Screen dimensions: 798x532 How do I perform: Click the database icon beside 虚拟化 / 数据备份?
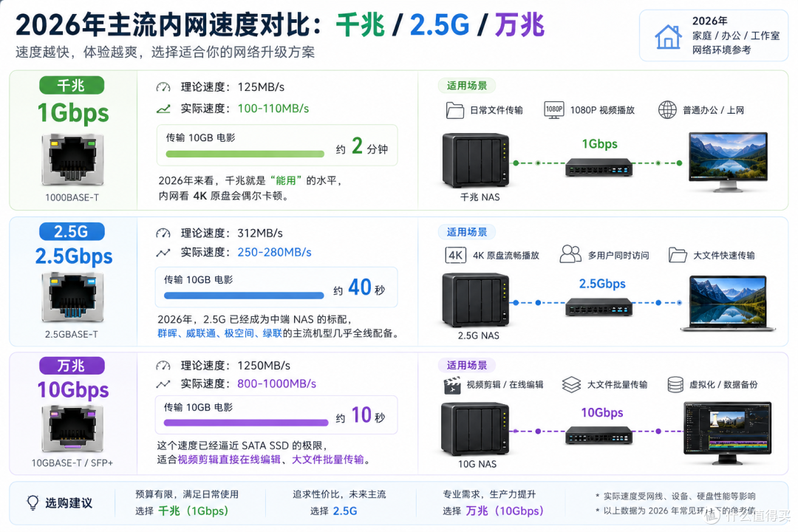(675, 384)
